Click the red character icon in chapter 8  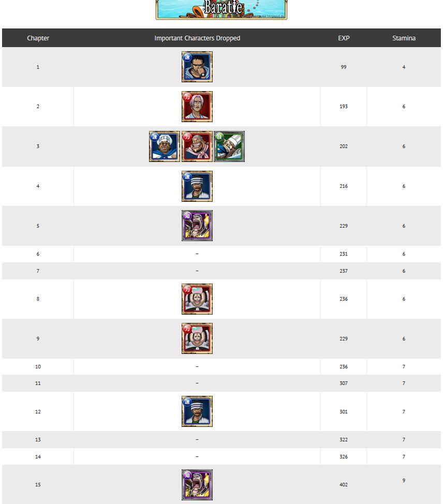click(x=197, y=299)
